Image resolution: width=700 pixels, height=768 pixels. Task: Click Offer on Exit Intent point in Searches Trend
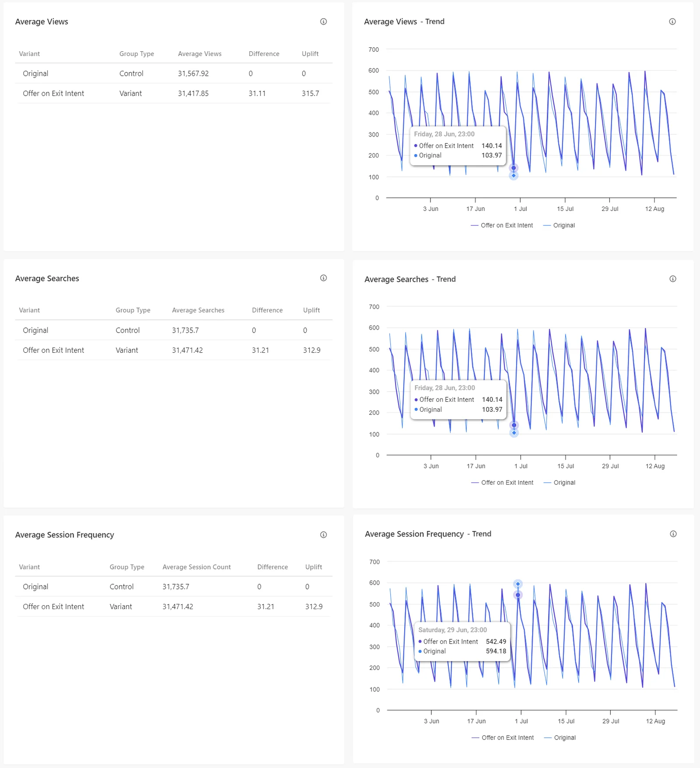[514, 425]
